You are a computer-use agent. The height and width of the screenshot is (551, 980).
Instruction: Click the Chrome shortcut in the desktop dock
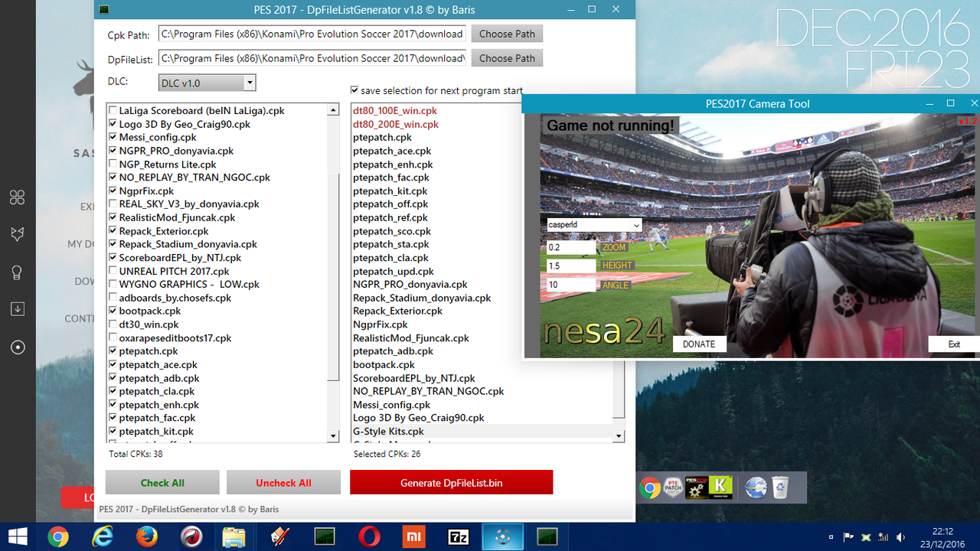point(651,487)
